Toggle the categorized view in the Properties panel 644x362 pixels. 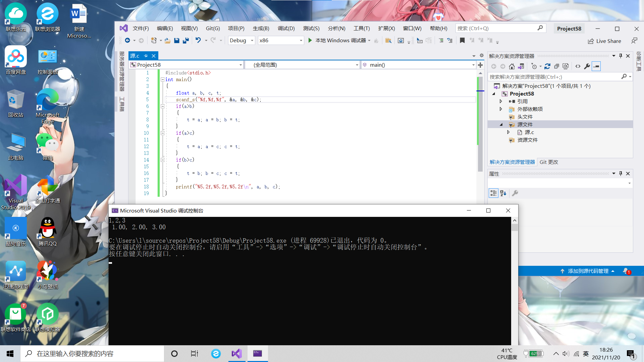coord(493,193)
